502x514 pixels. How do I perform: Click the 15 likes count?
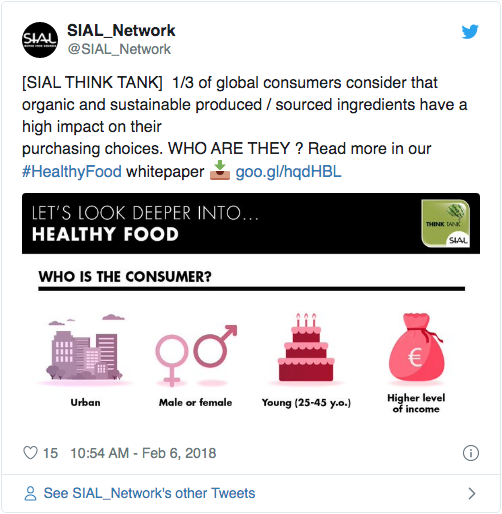click(50, 453)
